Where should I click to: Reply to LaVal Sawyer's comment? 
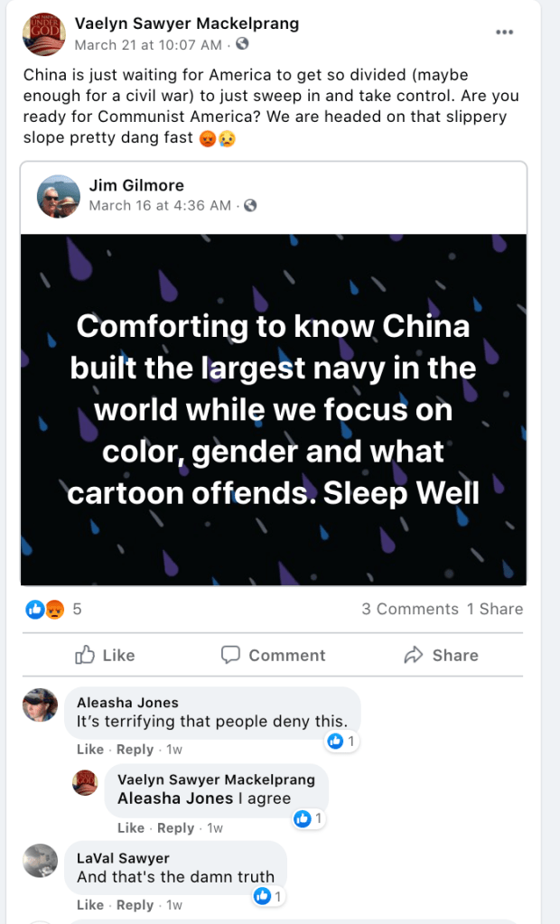(135, 904)
